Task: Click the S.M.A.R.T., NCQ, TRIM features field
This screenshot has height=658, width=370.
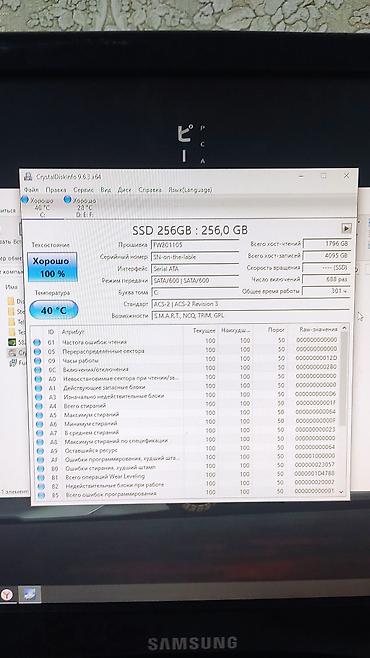Action: click(250, 316)
